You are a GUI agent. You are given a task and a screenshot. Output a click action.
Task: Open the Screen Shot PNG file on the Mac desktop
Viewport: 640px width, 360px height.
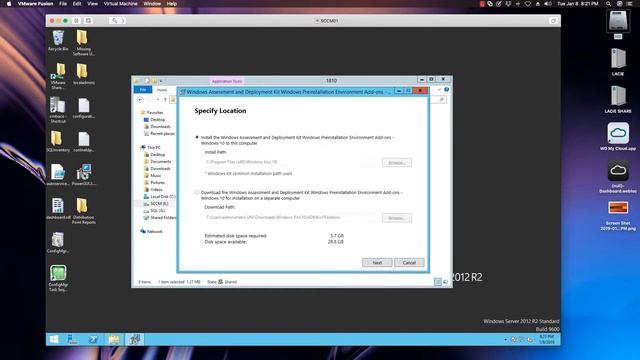[x=618, y=216]
